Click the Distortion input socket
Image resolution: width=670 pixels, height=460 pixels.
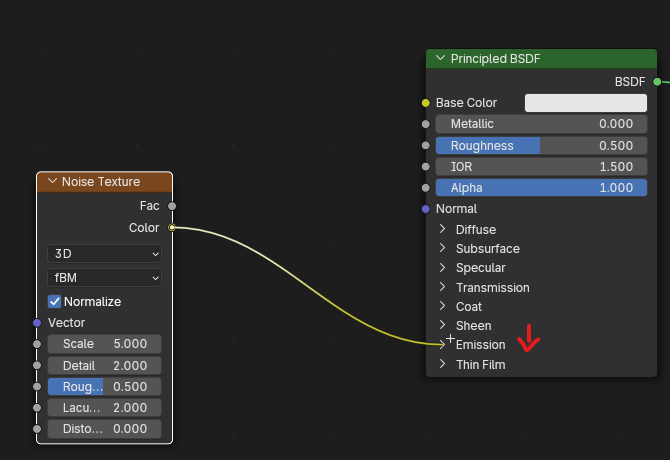pos(37,428)
